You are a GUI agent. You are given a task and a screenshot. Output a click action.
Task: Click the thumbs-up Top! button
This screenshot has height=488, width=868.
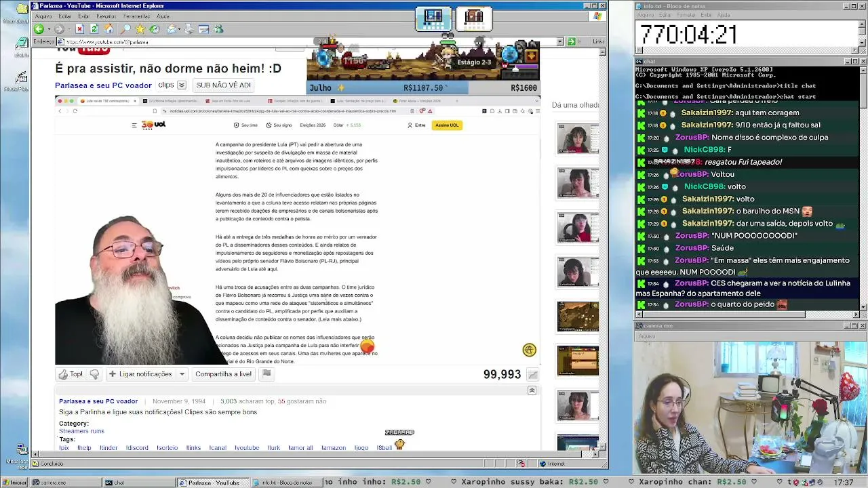[x=71, y=374]
